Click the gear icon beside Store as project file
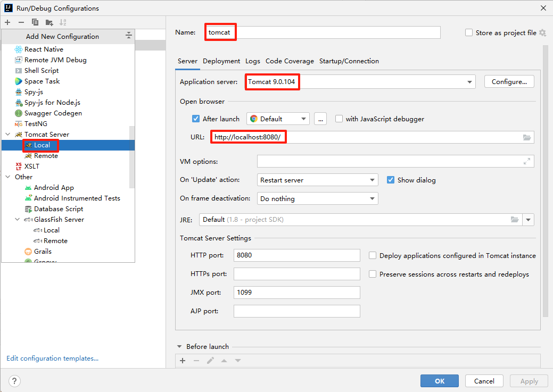The width and height of the screenshot is (553, 392). tap(543, 33)
